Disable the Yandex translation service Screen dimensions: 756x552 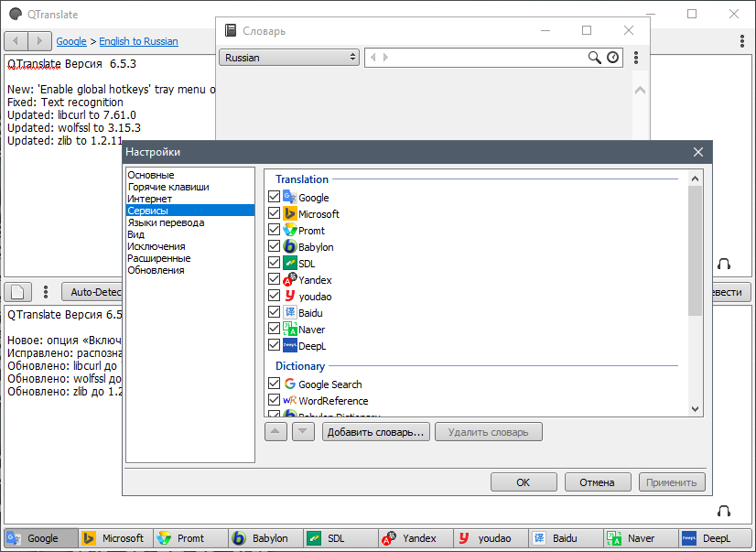[x=274, y=279]
